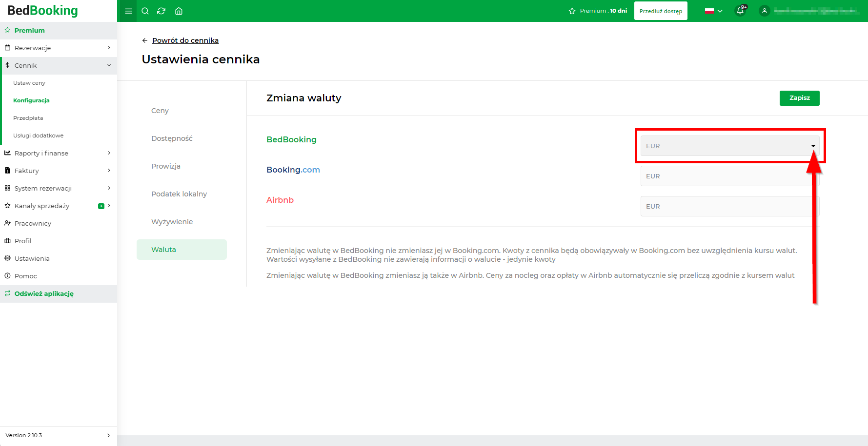Expand the Version 2.10.3 chevron
The image size is (868, 446).
click(108, 435)
